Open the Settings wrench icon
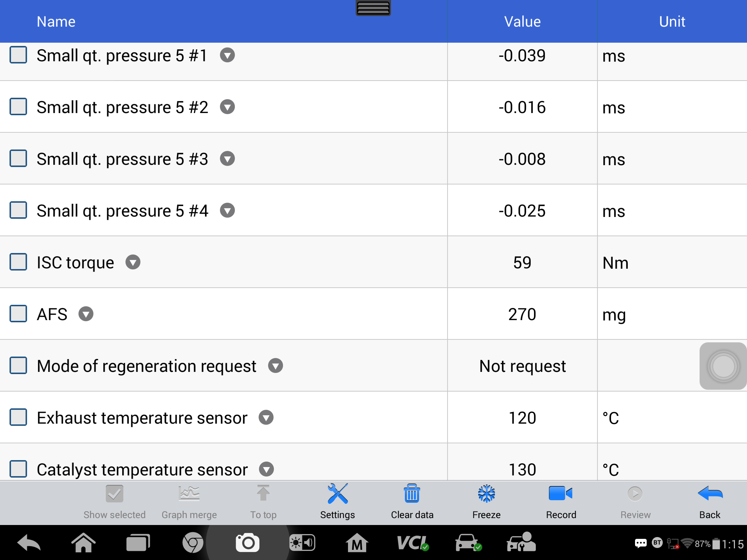 point(337,494)
